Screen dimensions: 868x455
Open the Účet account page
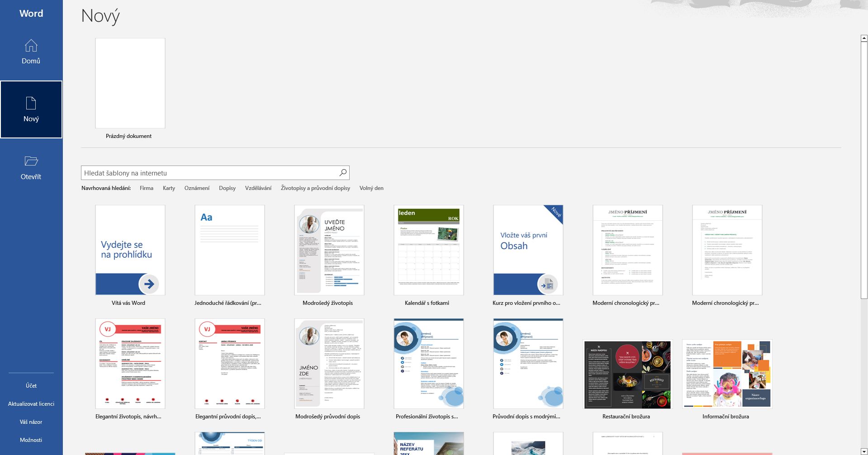click(x=31, y=385)
